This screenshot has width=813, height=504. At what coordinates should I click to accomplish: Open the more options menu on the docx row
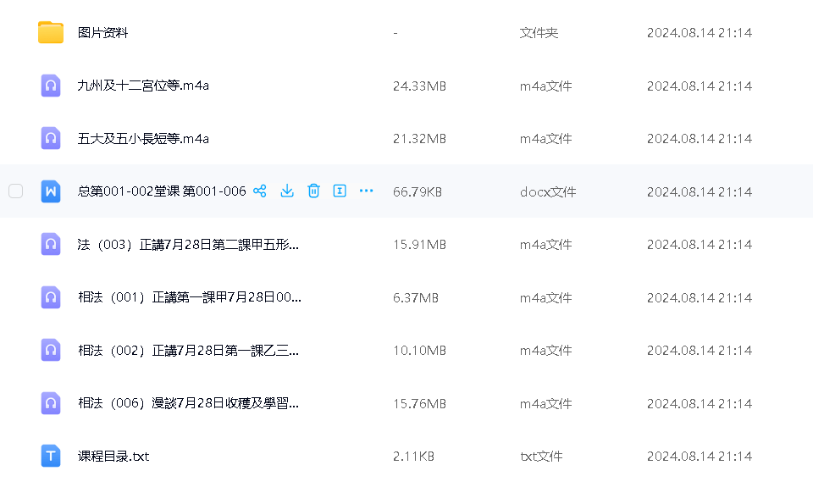click(x=366, y=191)
